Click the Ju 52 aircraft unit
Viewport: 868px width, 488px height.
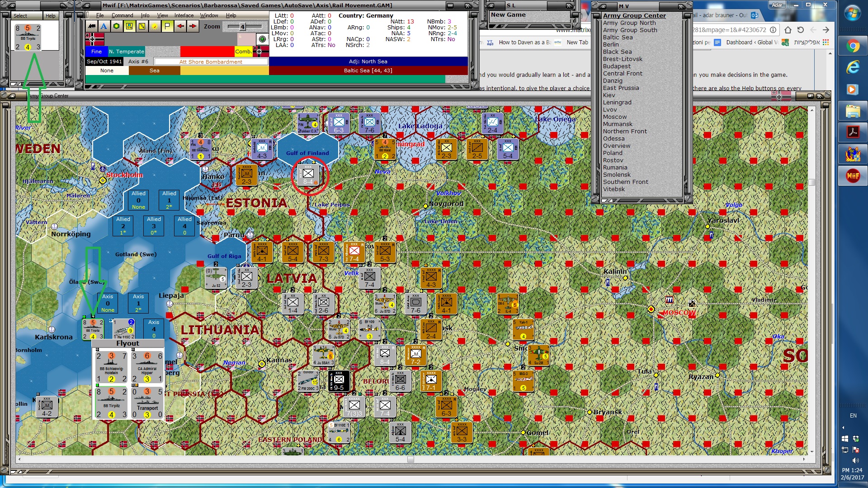click(x=216, y=278)
